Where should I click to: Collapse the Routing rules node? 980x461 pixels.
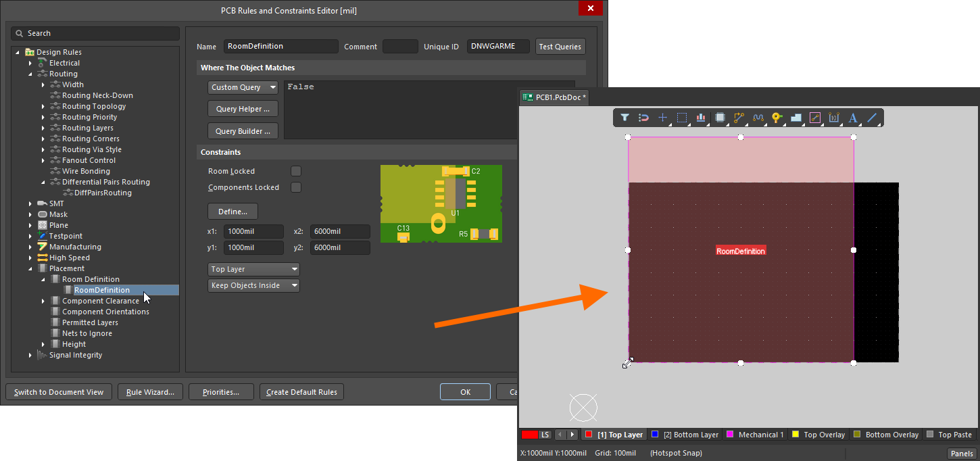pyautogui.click(x=30, y=74)
